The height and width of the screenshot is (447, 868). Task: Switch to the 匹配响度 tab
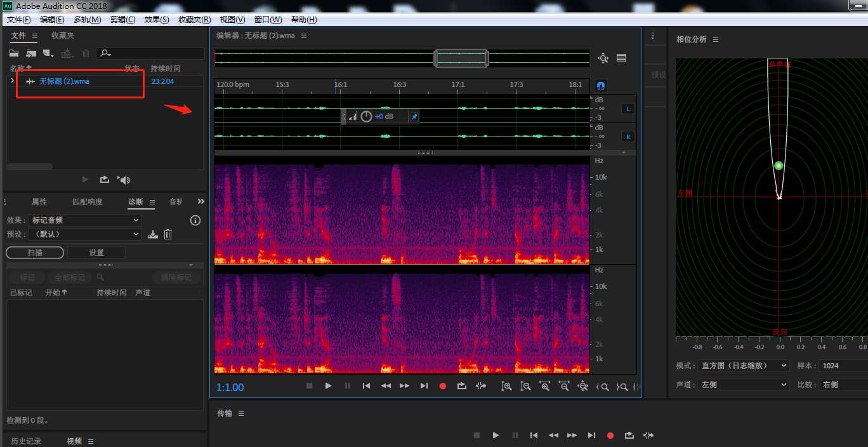pyautogui.click(x=87, y=202)
